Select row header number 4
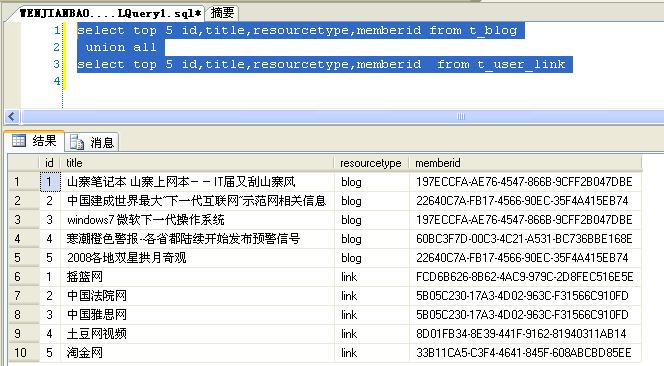Viewport: 664px width, 366px height. point(24,239)
